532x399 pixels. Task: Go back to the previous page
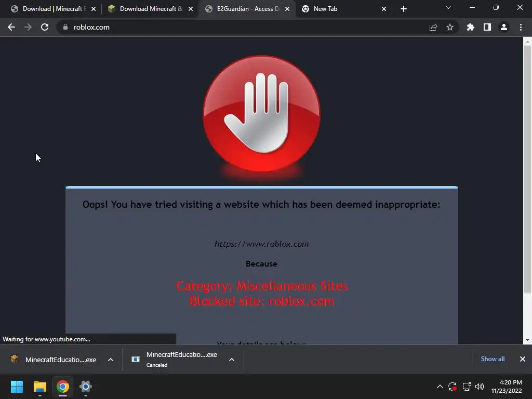click(11, 27)
